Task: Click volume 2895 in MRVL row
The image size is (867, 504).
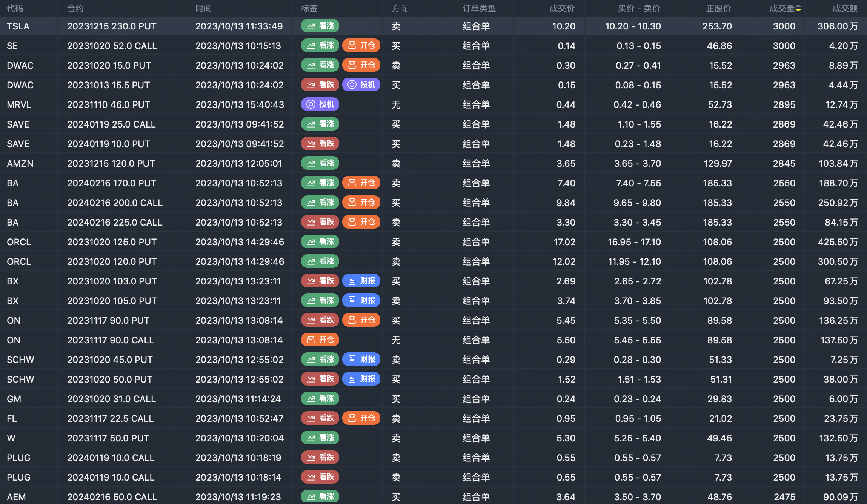Action: (x=784, y=105)
